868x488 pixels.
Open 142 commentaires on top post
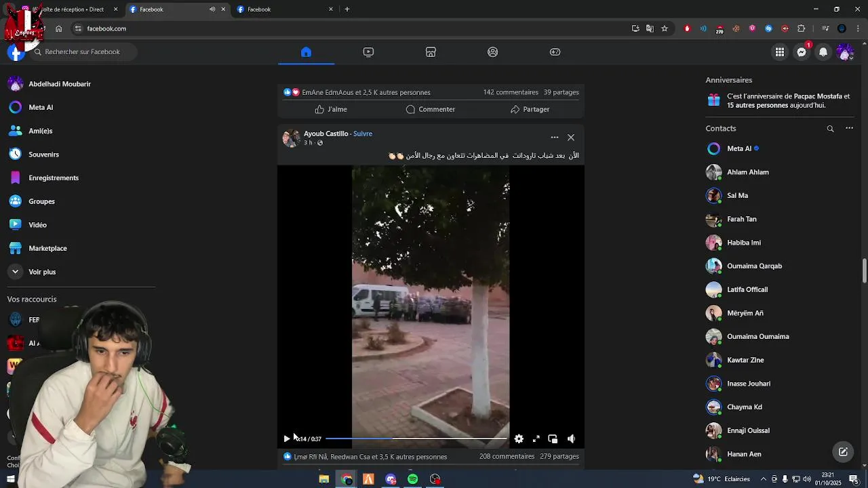pyautogui.click(x=511, y=92)
